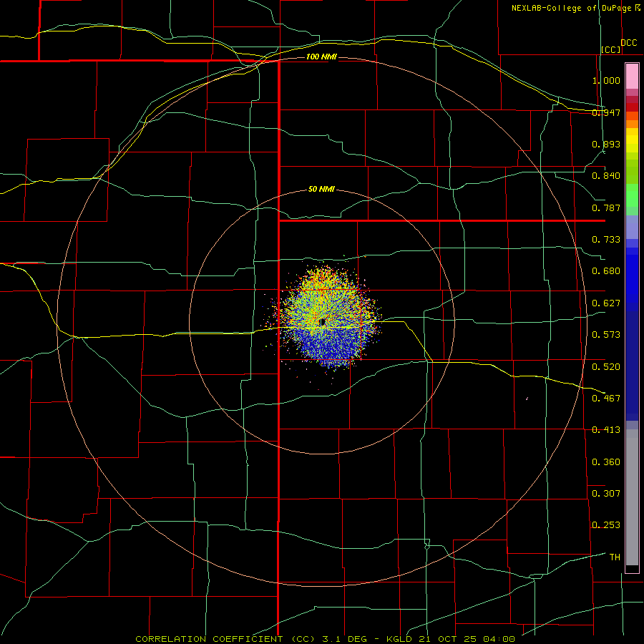Click the 0.840 scale value

point(606,176)
